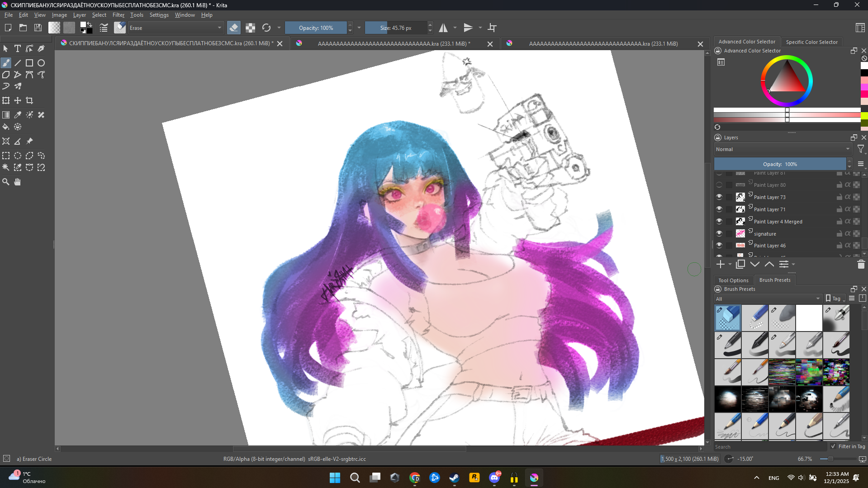This screenshot has width=868, height=488.
Task: Select the Gradient tool
Action: (6, 115)
